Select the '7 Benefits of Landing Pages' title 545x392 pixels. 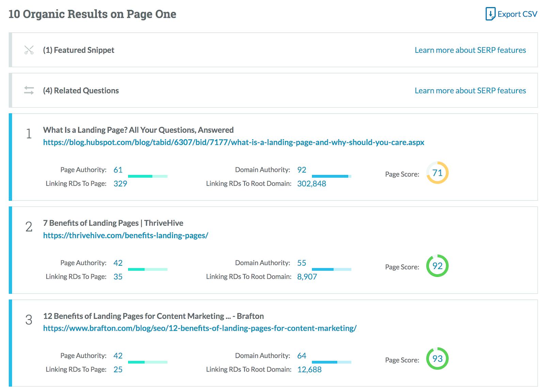coord(113,223)
